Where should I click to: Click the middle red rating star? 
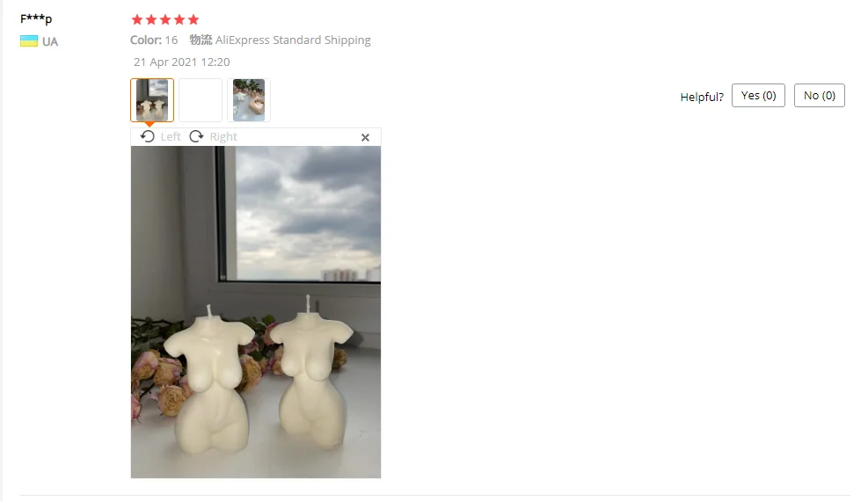coord(165,20)
